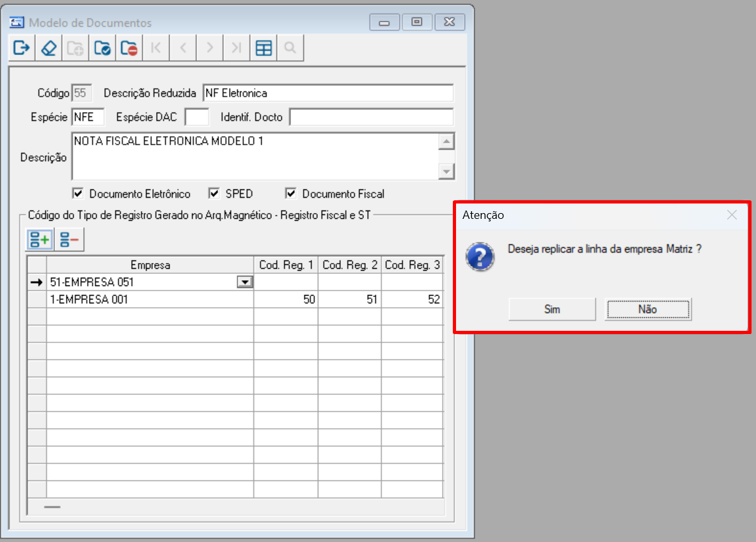Click the search magnifier icon

[290, 48]
